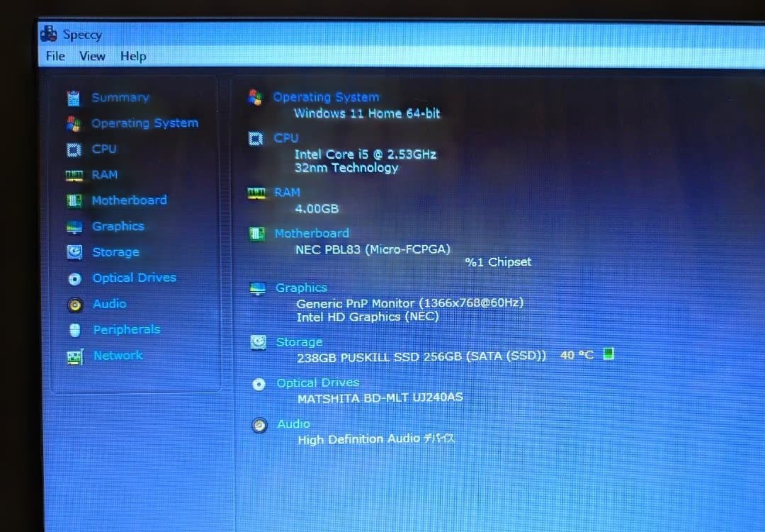This screenshot has width=765, height=532.
Task: Click the Storage drive icon in summary pane
Action: point(258,343)
